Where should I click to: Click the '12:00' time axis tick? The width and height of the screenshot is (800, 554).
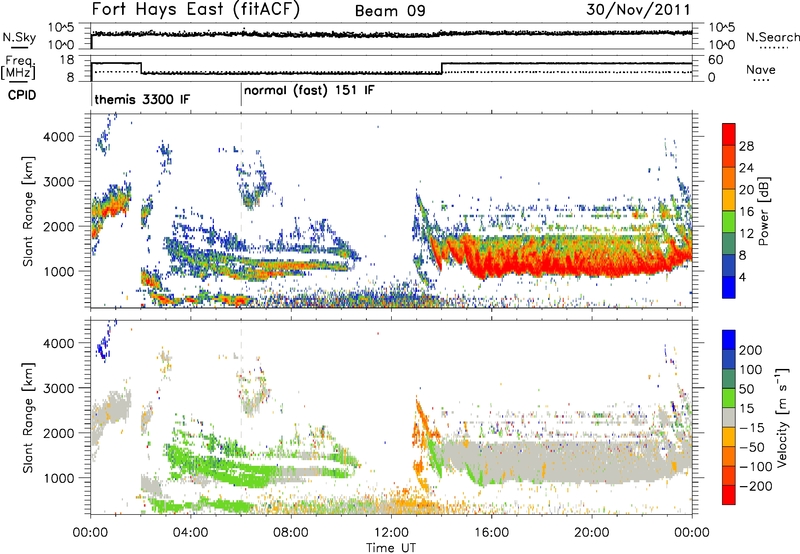click(391, 533)
